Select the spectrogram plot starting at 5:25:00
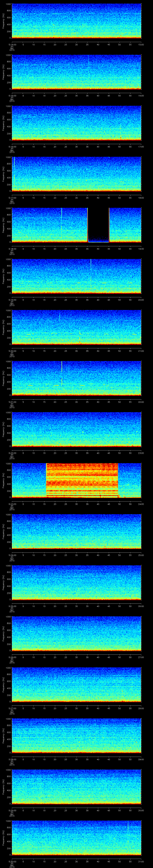153x868 pixels. click(76, 583)
